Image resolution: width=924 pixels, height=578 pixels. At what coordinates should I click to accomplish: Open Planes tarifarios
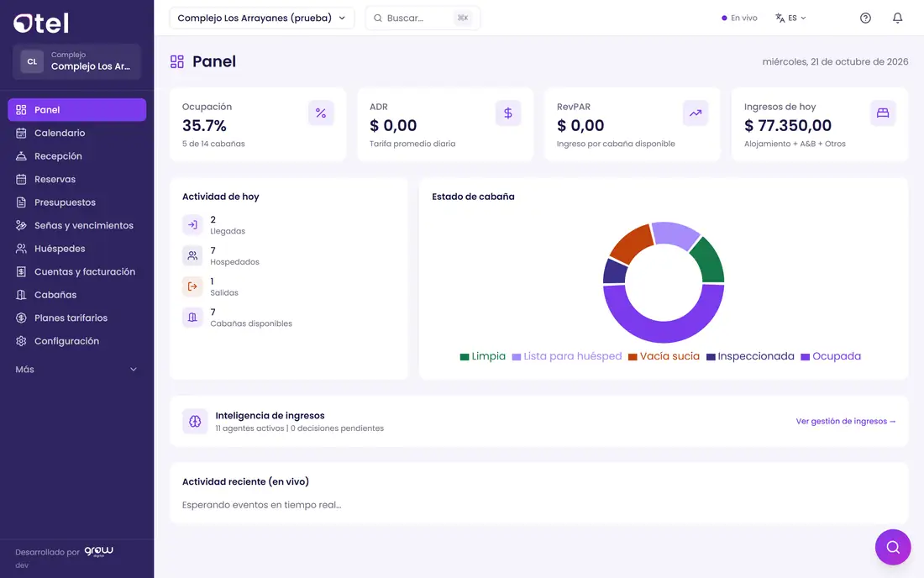pyautogui.click(x=76, y=318)
